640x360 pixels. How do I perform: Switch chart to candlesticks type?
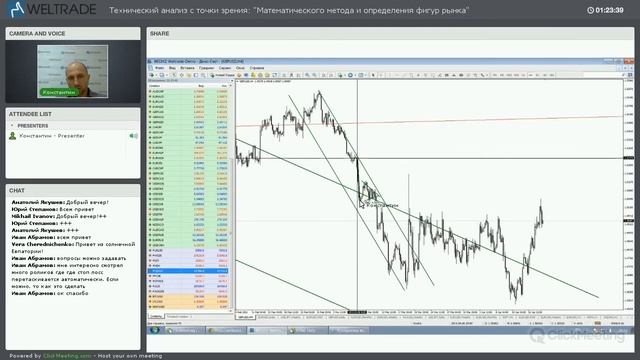(x=291, y=75)
